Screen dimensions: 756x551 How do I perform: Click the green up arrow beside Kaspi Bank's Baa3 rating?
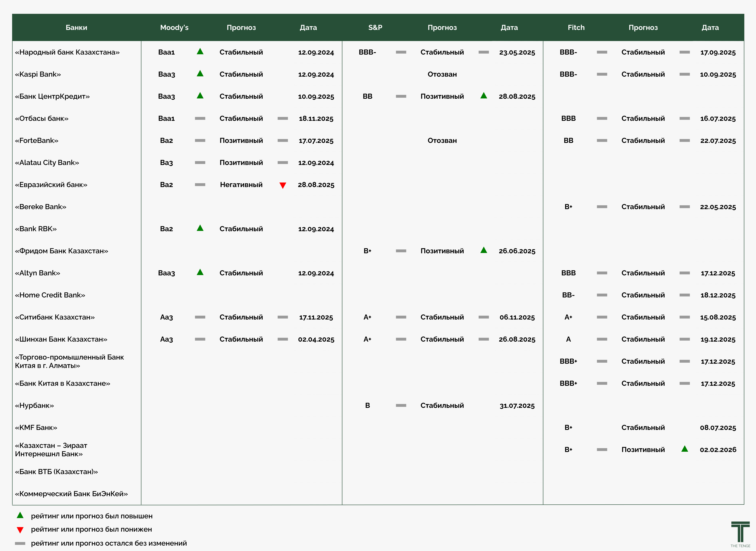200,74
